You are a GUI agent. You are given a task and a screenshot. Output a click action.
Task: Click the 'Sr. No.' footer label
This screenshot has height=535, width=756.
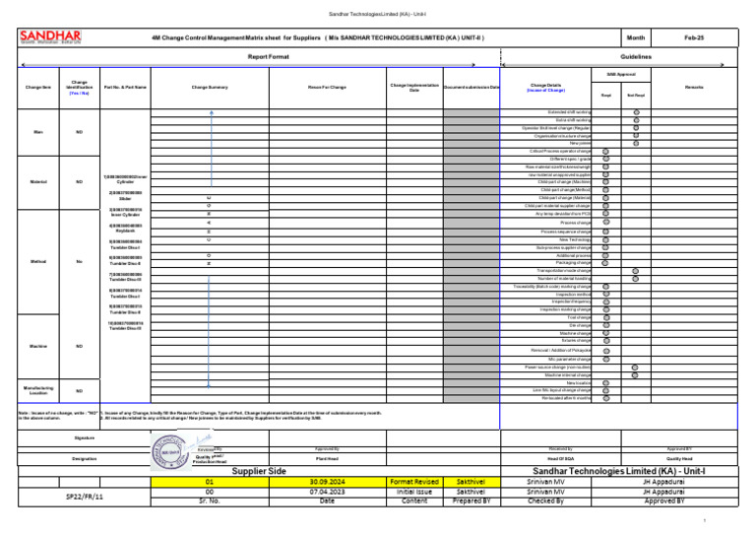tap(210, 502)
